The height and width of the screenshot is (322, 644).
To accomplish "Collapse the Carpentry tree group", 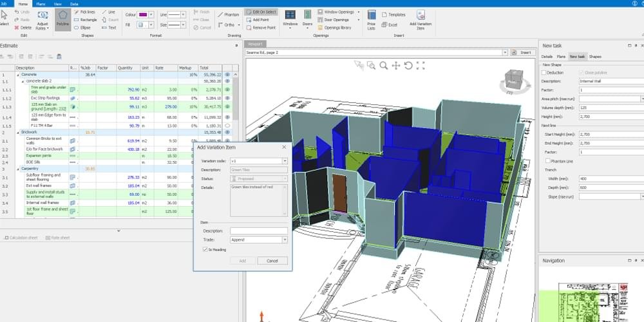I will (17, 169).
